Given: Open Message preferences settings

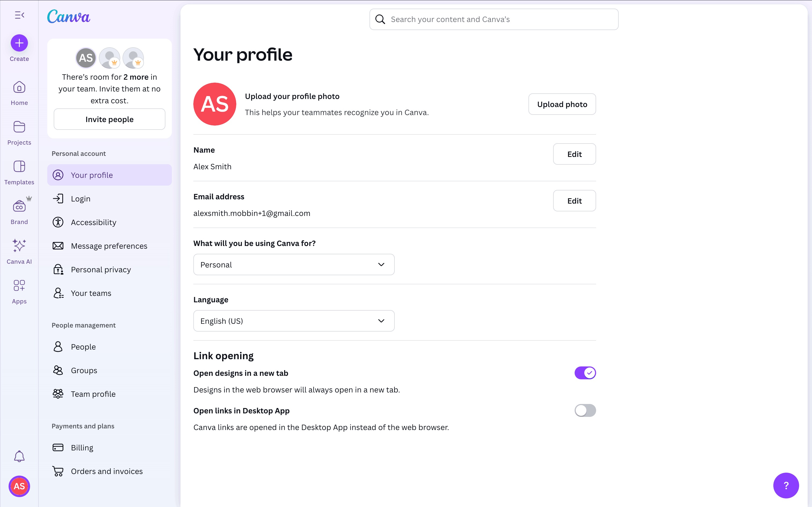Looking at the screenshot, I should point(109,246).
